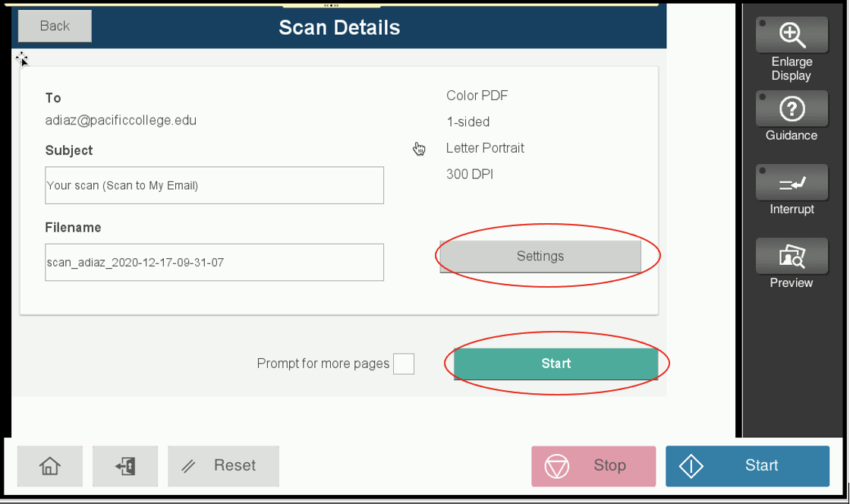Select the 1-sided setting text
850x504 pixels.
(467, 122)
